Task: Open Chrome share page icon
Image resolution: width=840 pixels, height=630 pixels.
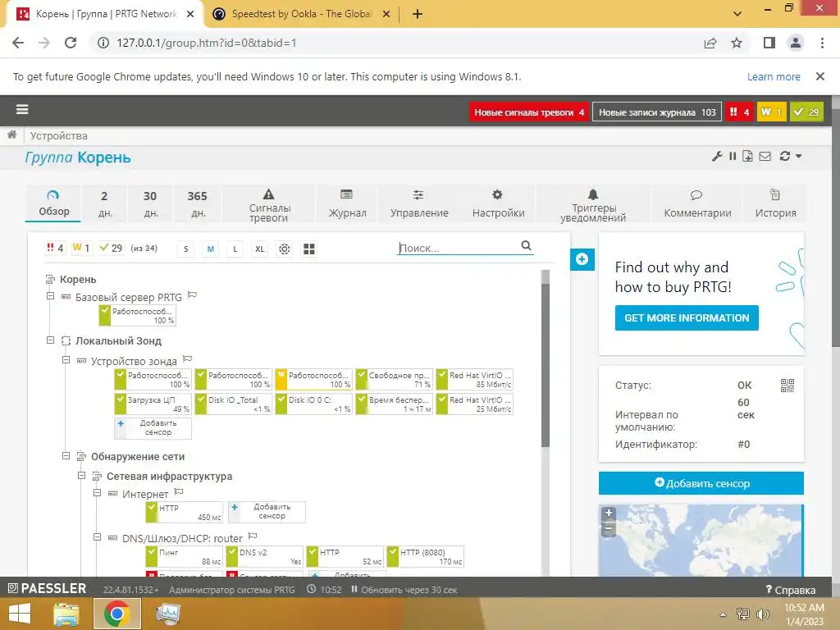Action: tap(710, 43)
